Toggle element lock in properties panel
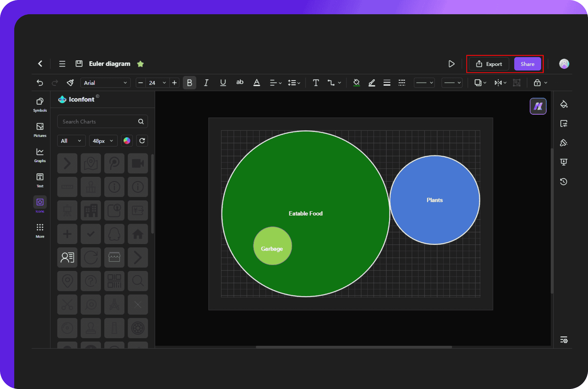 click(537, 83)
